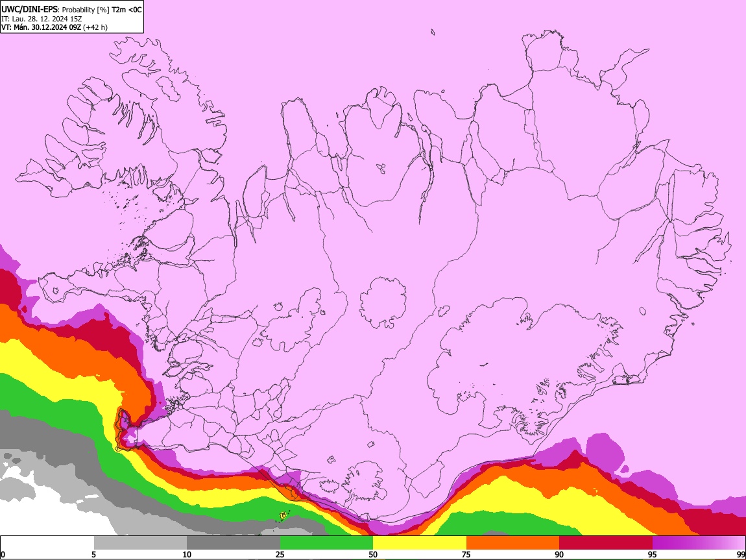This screenshot has width=746, height=560.
Task: Click the legend tick label '90'
Action: [x=559, y=554]
